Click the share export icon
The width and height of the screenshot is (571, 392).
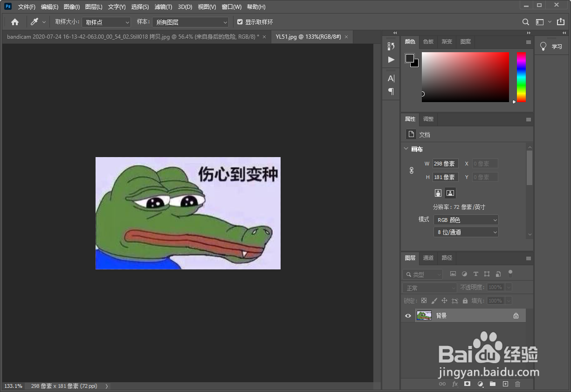tap(560, 22)
